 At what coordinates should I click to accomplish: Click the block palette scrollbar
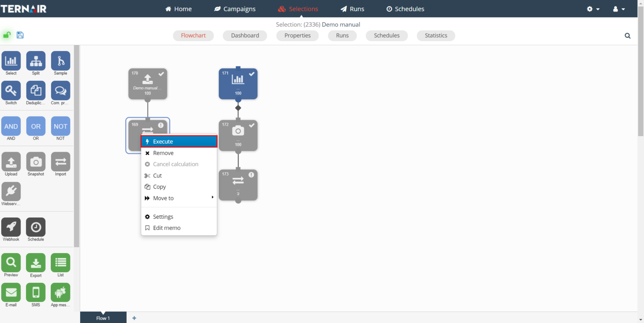[x=76, y=146]
